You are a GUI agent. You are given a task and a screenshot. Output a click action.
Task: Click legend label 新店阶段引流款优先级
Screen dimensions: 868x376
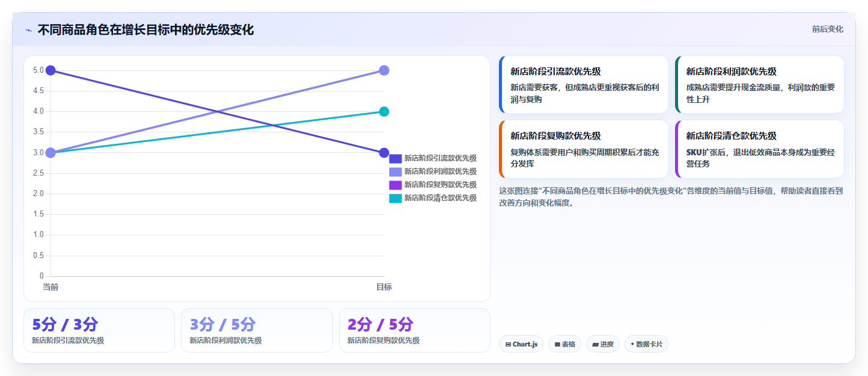click(441, 158)
